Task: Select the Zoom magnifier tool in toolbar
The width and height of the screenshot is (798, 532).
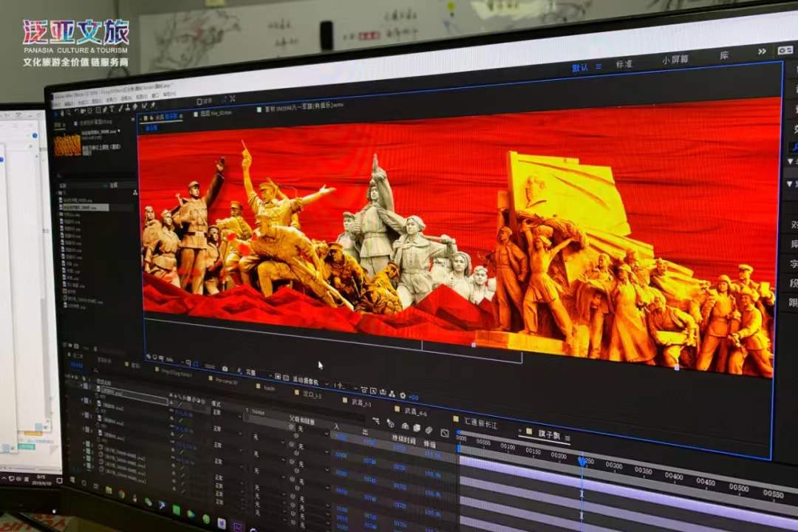Action: pos(69,112)
